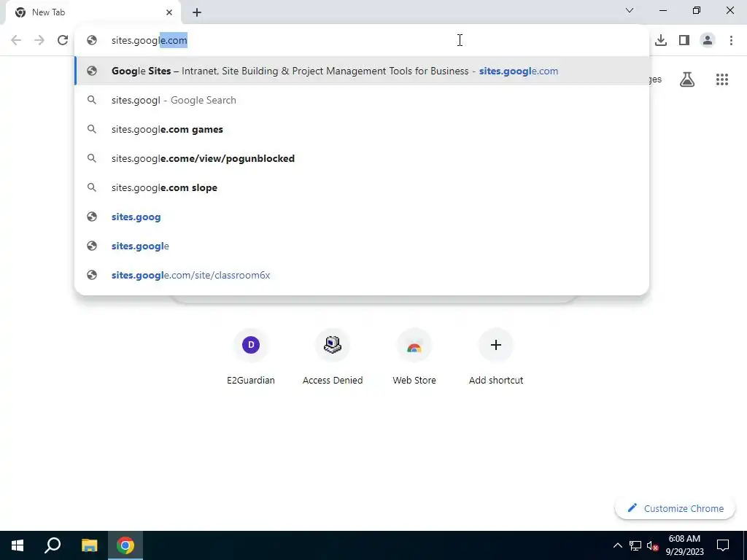
Task: Click the address bar text field
Action: (x=362, y=41)
